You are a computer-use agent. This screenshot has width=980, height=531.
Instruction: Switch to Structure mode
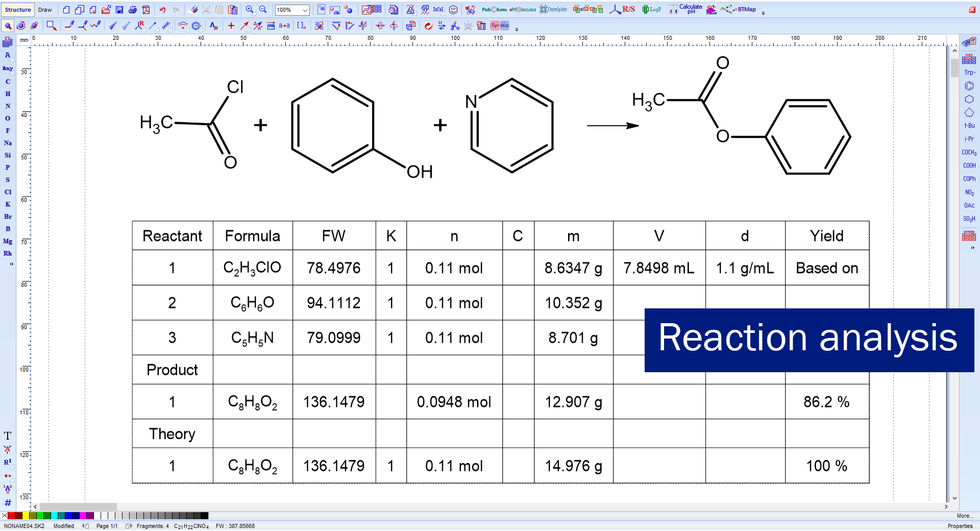(18, 10)
